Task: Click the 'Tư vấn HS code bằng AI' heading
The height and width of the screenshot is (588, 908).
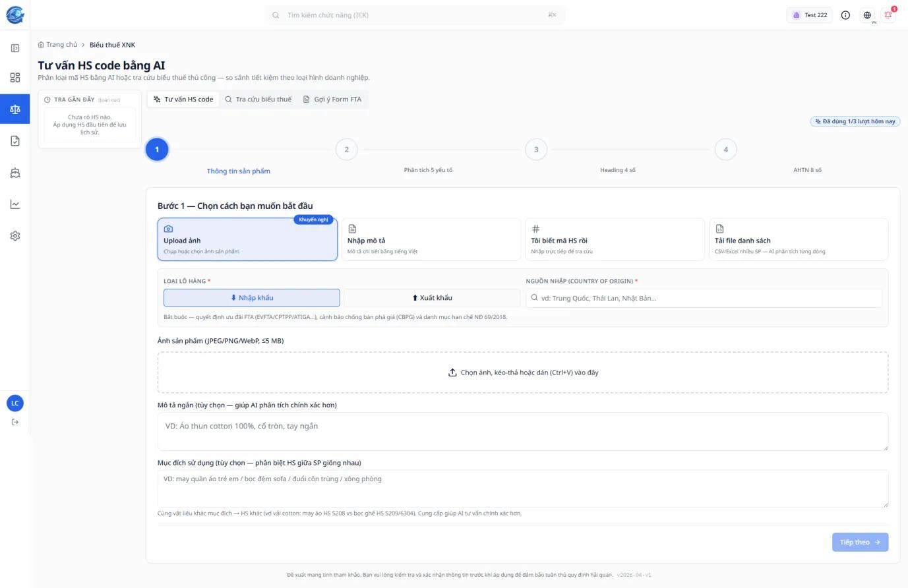Action: pos(102,65)
